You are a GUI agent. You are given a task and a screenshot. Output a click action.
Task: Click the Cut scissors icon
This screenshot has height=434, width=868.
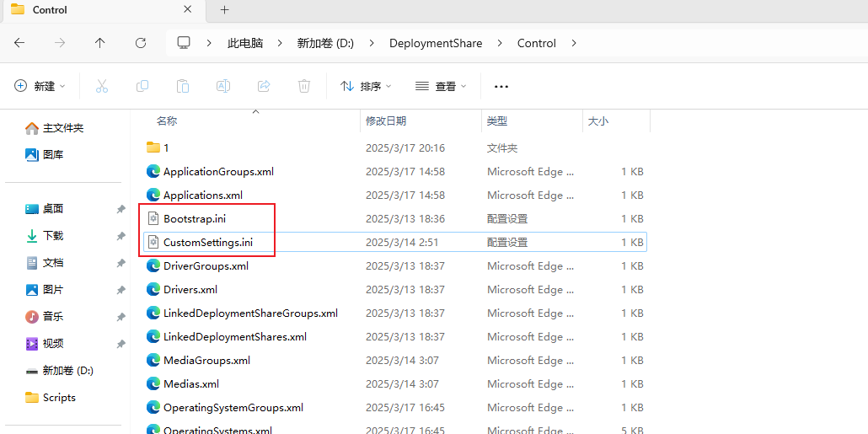pos(102,86)
